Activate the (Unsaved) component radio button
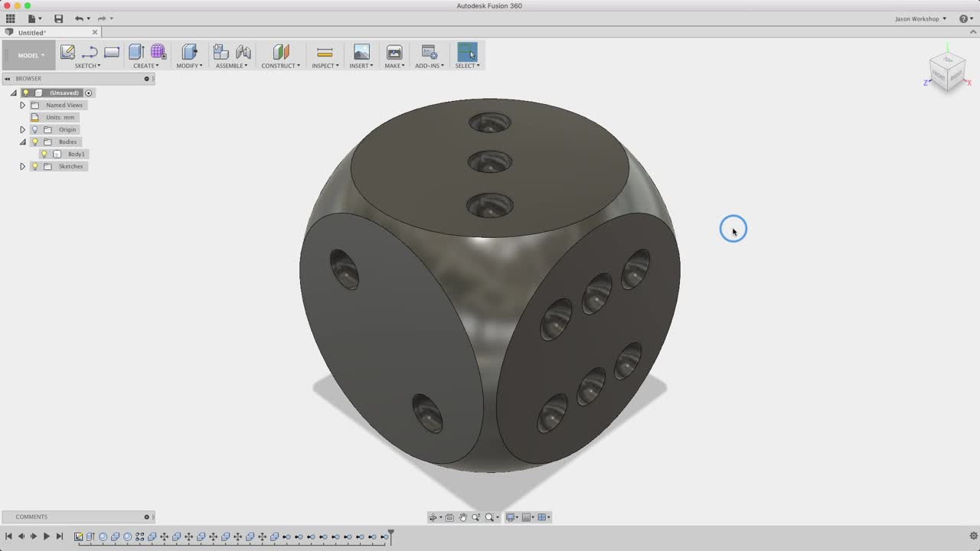The width and height of the screenshot is (980, 551). click(x=89, y=93)
